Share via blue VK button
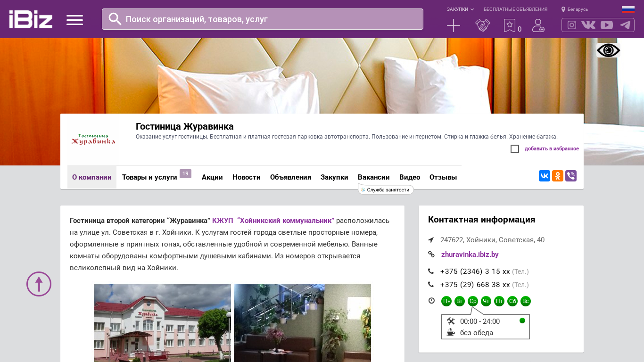The height and width of the screenshot is (362, 644). point(545,176)
